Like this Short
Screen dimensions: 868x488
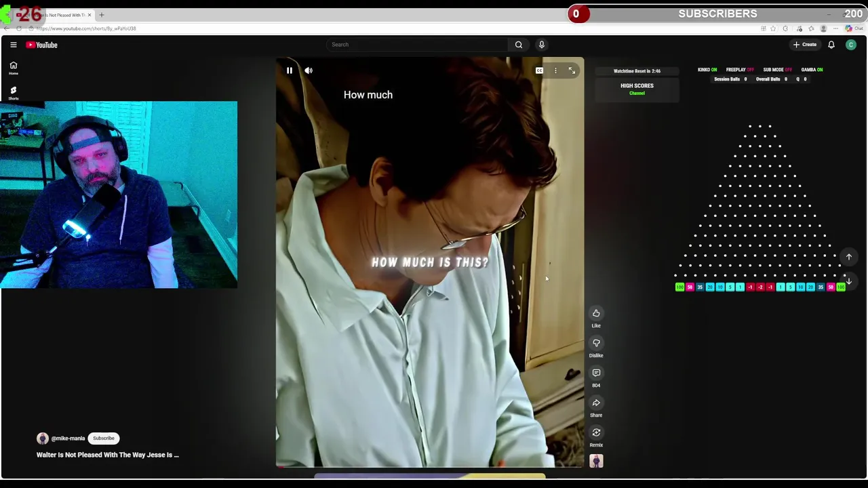click(x=596, y=313)
